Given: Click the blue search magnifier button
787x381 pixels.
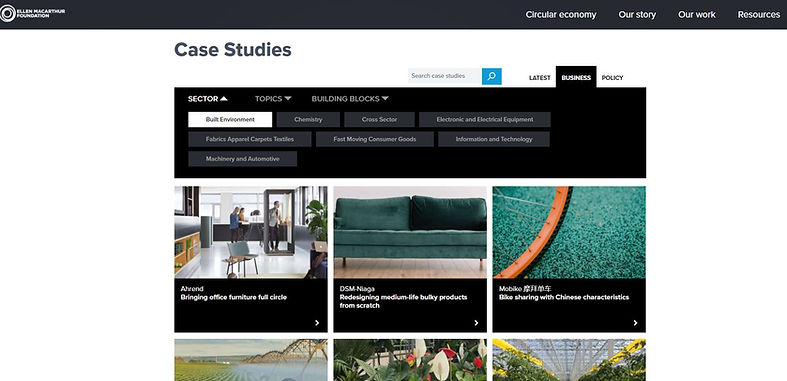Looking at the screenshot, I should (491, 76).
